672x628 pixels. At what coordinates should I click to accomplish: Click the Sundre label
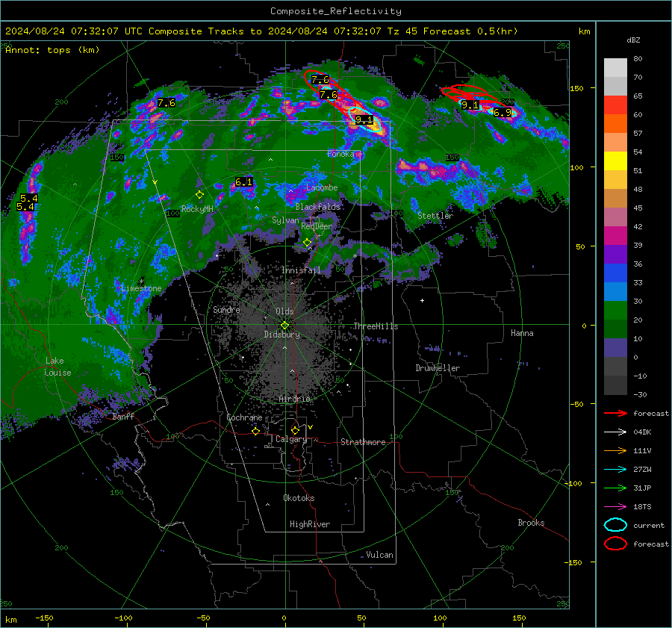[x=226, y=309]
